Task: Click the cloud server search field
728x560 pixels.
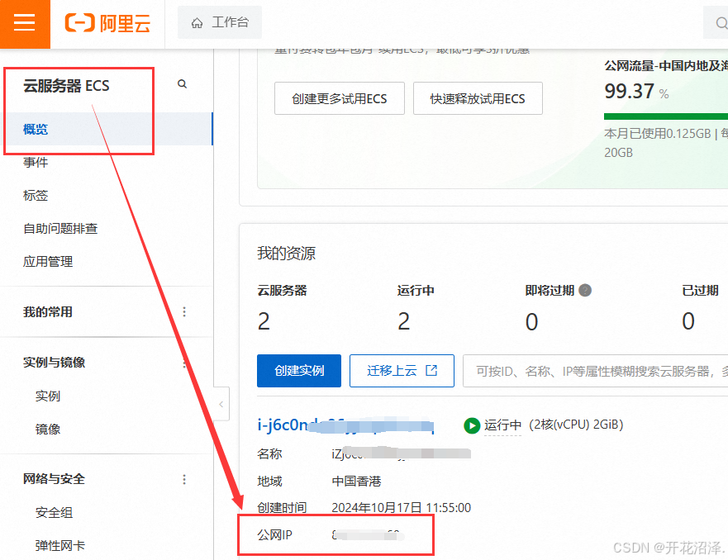Action: click(595, 371)
